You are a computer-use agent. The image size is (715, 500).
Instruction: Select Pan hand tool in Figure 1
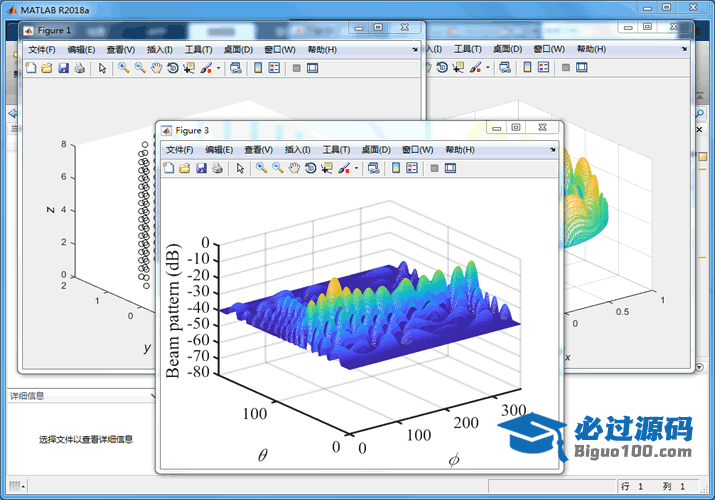coord(156,68)
